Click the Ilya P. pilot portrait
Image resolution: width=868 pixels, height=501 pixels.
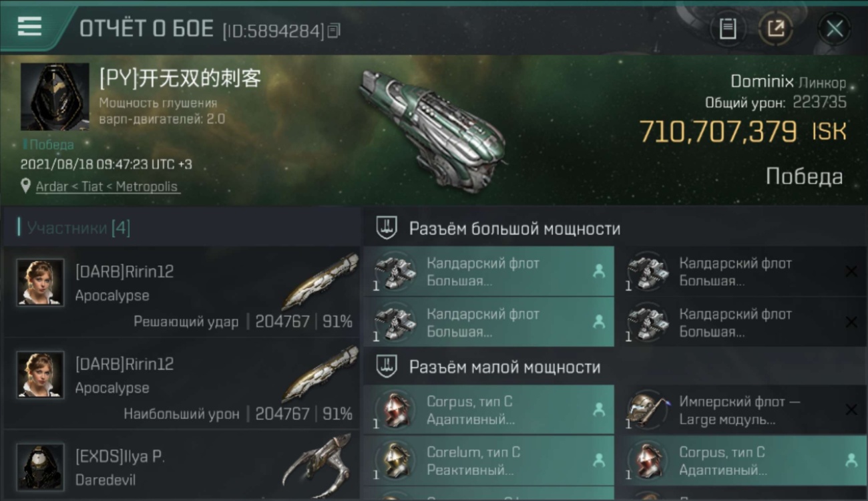pyautogui.click(x=41, y=466)
